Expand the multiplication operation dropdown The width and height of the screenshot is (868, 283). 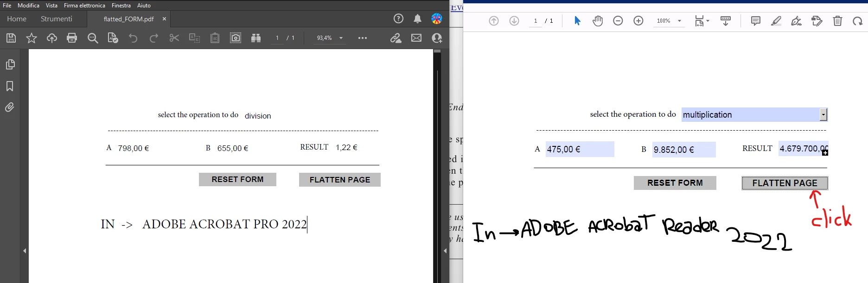[x=823, y=114]
